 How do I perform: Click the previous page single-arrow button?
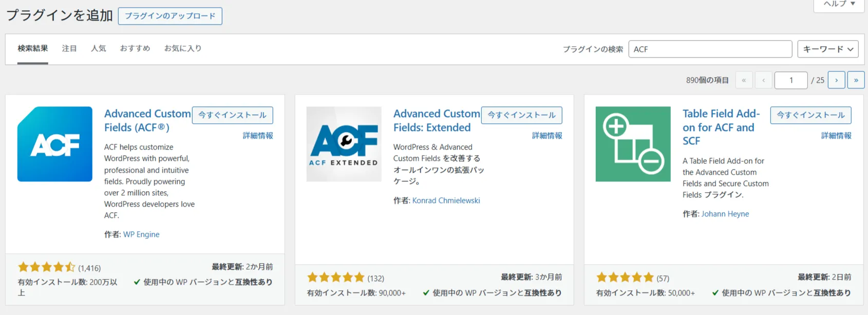coord(764,80)
